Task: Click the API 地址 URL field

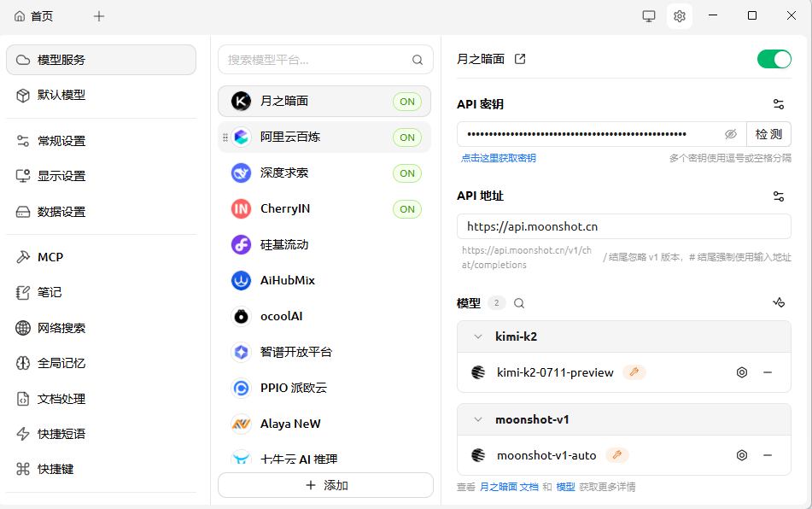Action: point(623,226)
